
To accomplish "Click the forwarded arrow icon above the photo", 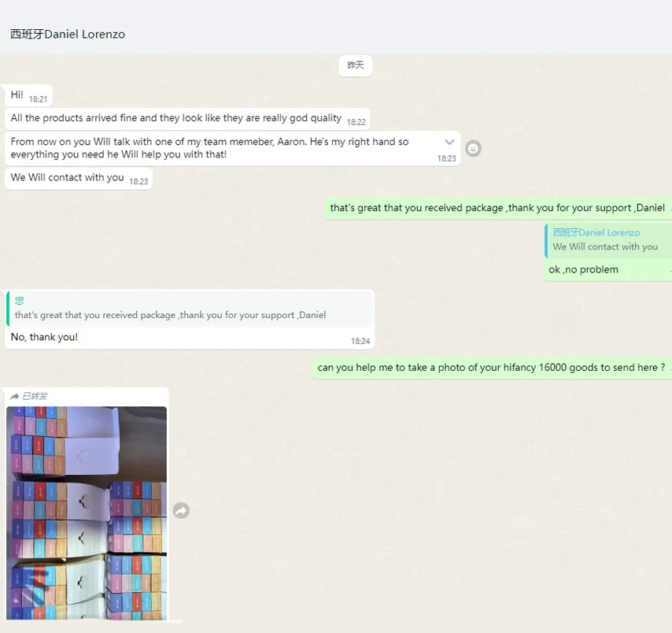I will point(14,397).
